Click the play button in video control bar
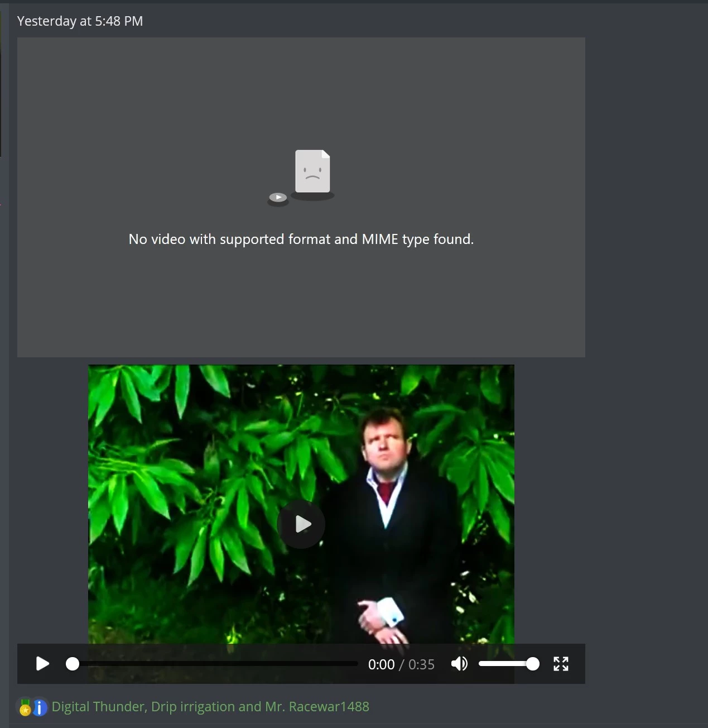 tap(42, 664)
